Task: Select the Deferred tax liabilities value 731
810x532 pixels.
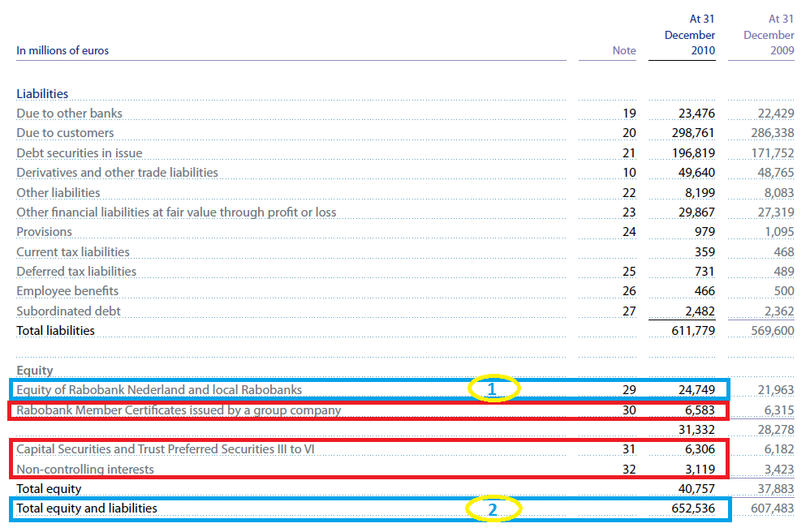Action: coord(704,272)
